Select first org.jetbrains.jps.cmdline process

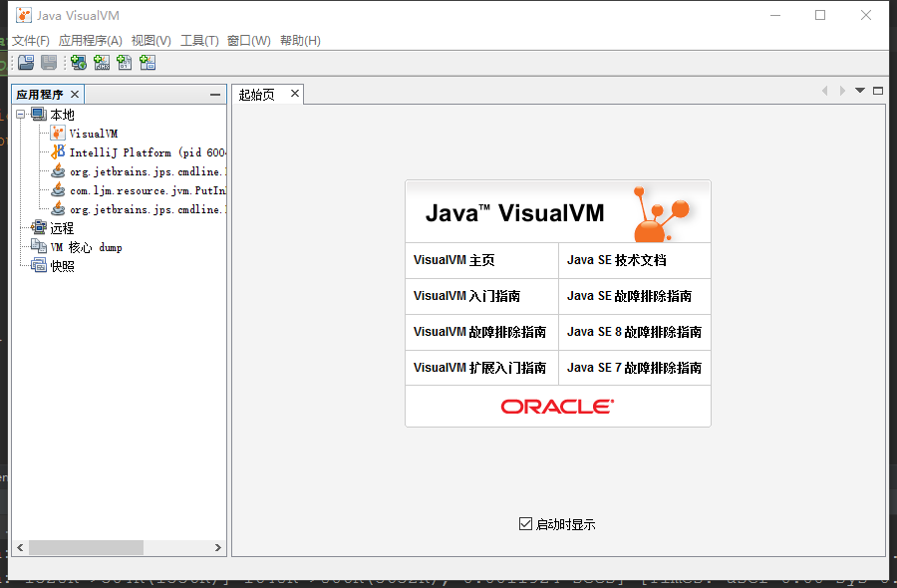(x=148, y=171)
